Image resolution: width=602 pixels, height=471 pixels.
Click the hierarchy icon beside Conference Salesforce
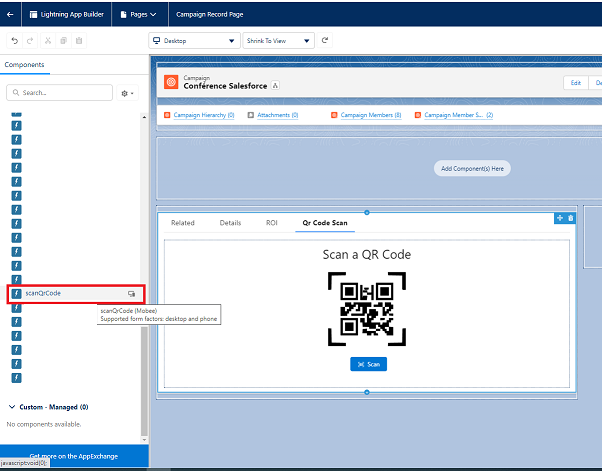[275, 86]
